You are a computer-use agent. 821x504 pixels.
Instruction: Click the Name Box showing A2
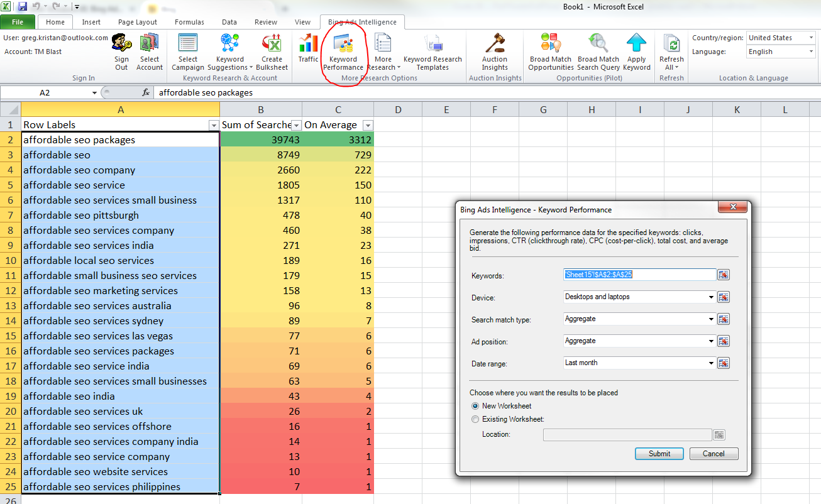(x=45, y=92)
